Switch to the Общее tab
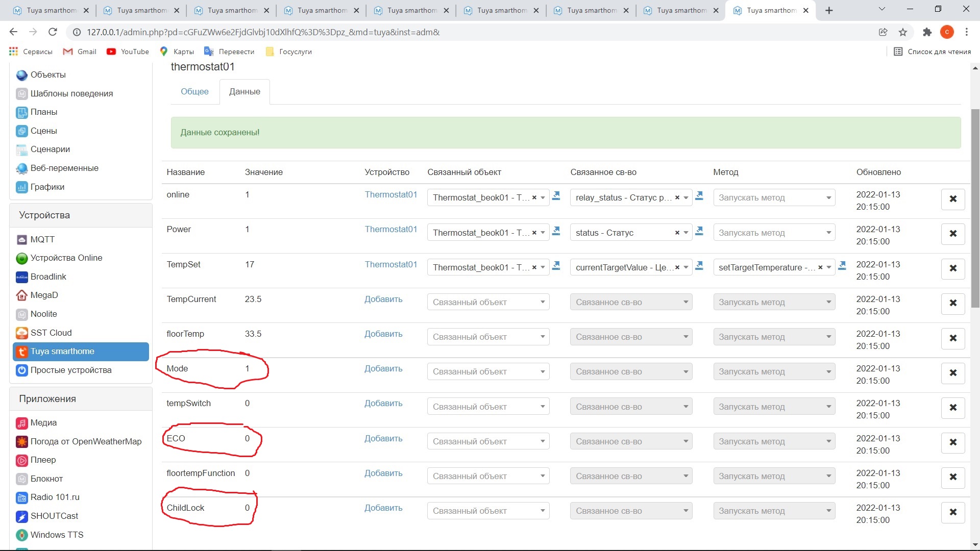Viewport: 980px width, 551px height. coord(194,92)
